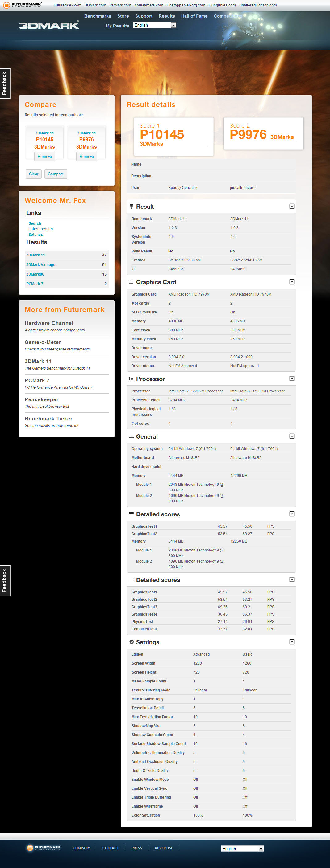The image size is (330, 868).
Task: Open the lower Feedback side tab
Action: coord(5,581)
